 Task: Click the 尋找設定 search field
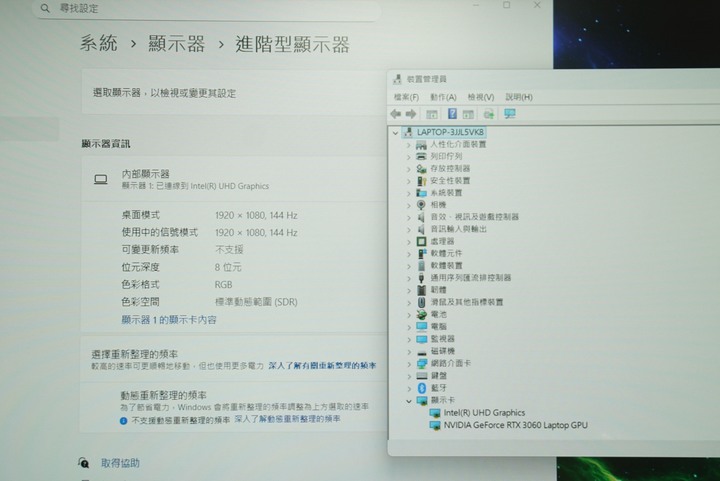207,8
